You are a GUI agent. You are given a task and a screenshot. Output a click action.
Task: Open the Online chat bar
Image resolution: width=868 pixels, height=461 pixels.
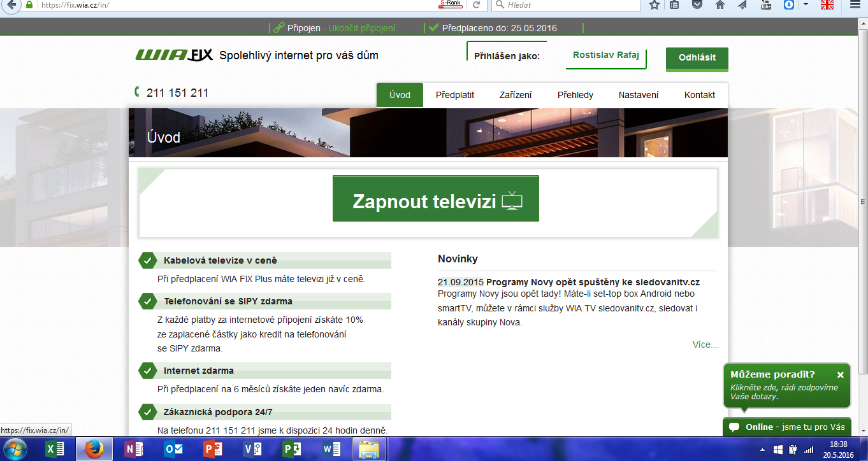click(787, 427)
